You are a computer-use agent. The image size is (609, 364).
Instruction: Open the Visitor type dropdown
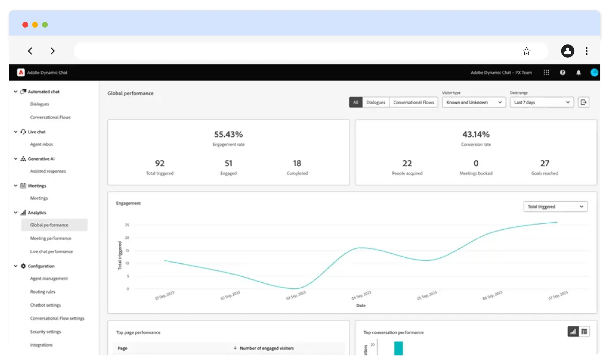(474, 102)
